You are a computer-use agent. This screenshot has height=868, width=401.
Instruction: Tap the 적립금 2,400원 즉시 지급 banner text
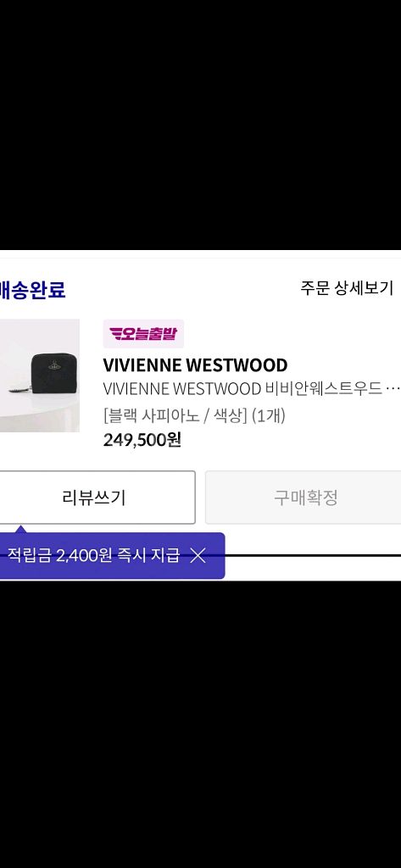point(93,556)
